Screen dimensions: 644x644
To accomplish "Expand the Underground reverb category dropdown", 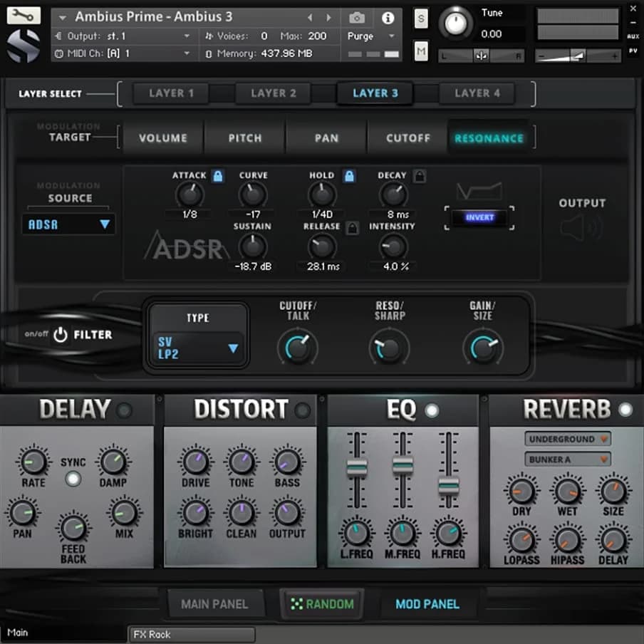I will click(568, 439).
